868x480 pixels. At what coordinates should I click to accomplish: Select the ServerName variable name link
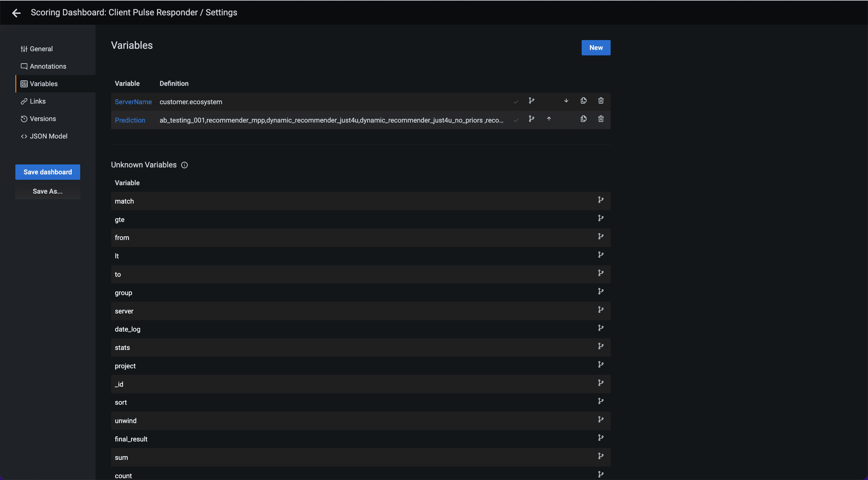tap(133, 102)
